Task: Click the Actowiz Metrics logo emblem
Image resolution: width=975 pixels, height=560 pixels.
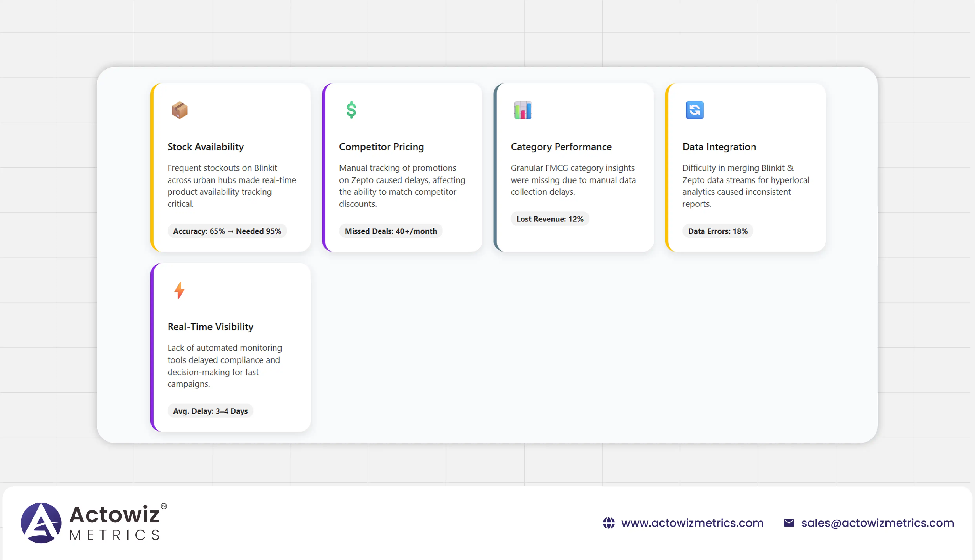Action: tap(41, 523)
